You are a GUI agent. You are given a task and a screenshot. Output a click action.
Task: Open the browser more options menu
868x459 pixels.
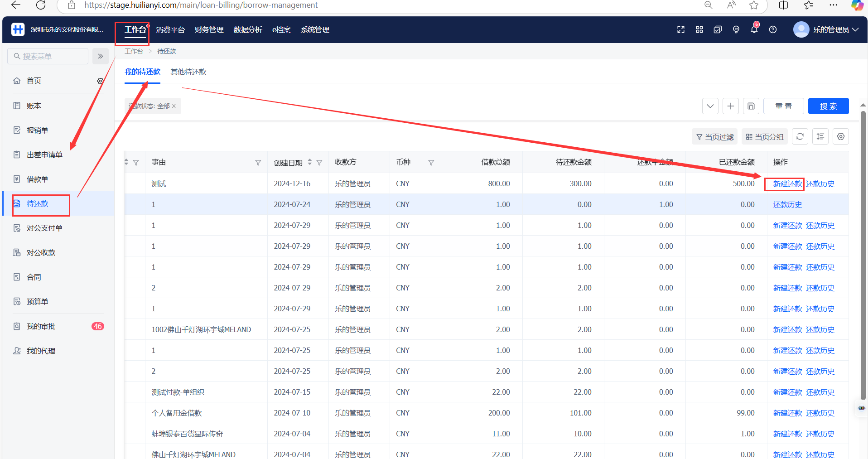point(833,5)
